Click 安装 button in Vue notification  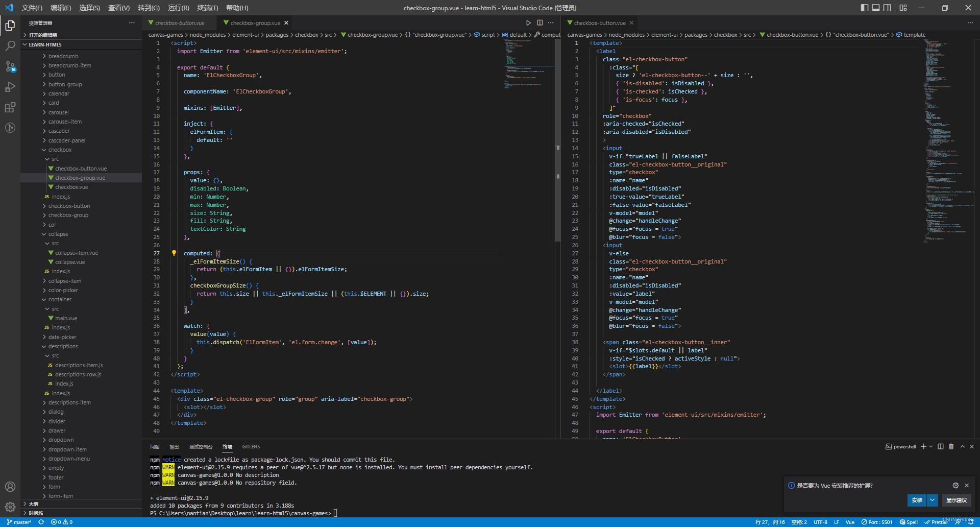[x=917, y=500]
